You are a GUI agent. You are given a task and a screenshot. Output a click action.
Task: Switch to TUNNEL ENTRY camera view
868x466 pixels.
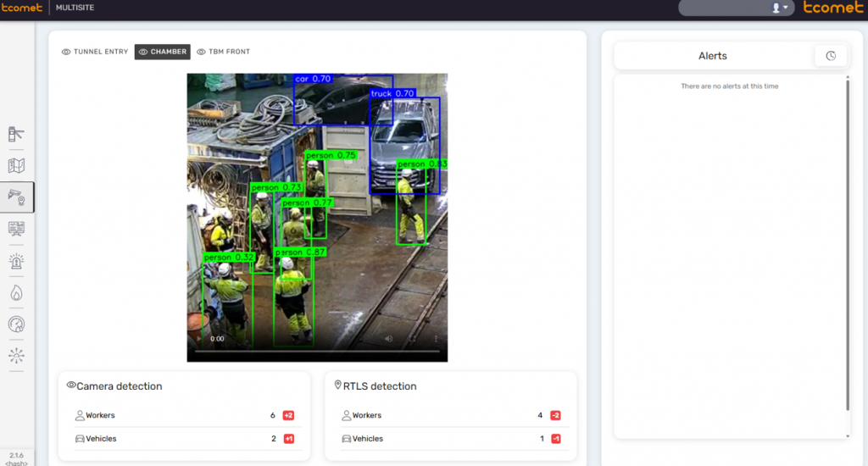tap(95, 52)
